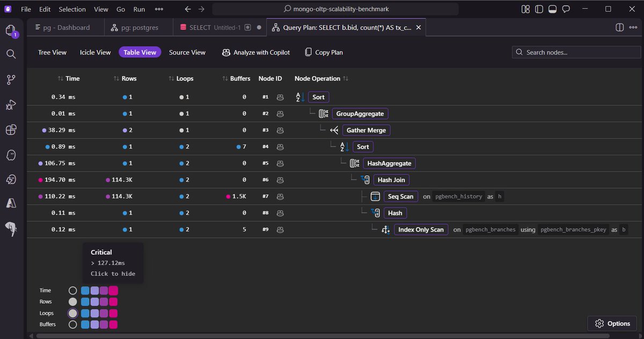Select the Rows radio in the legend
The width and height of the screenshot is (644, 339).
(x=73, y=302)
